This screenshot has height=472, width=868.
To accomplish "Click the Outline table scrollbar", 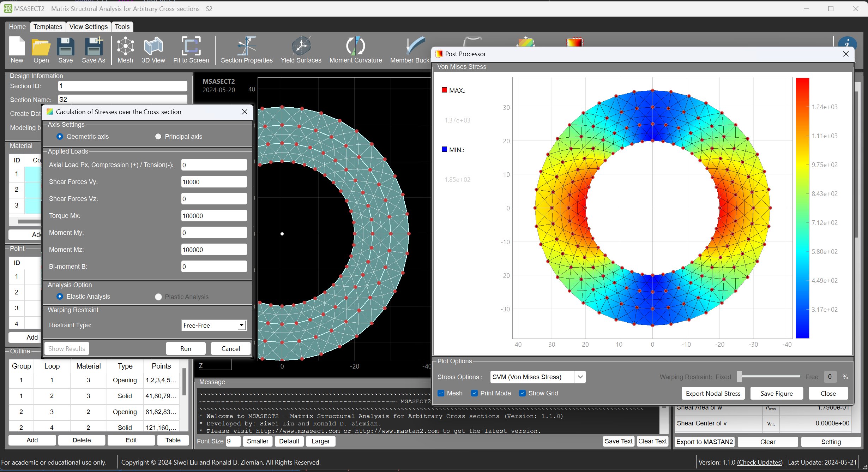I will [x=184, y=381].
